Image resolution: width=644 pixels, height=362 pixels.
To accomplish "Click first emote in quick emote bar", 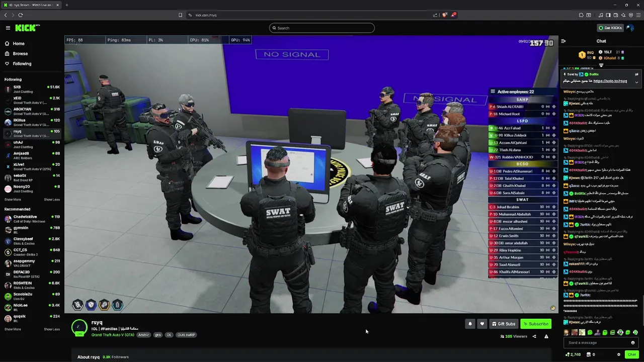I will [x=567, y=332].
